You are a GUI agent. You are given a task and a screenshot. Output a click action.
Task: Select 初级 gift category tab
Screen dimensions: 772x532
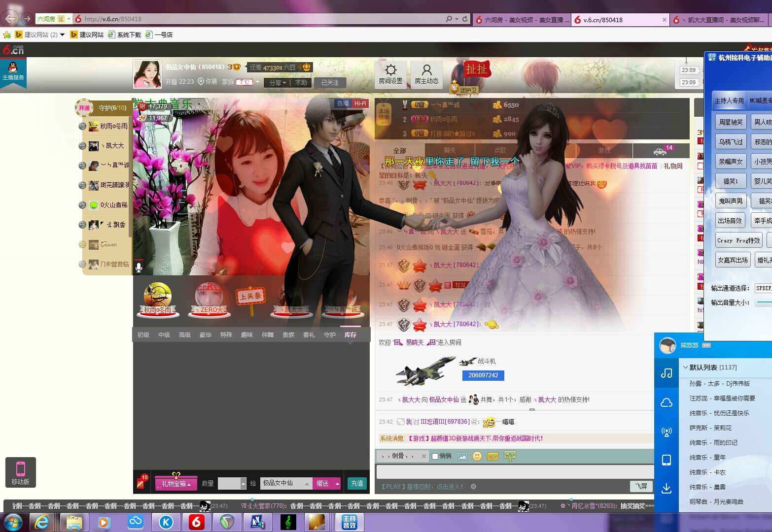[143, 335]
